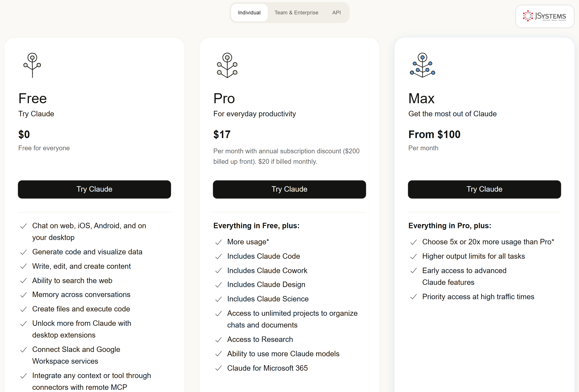Viewport: 579px width, 392px height.
Task: Open the JSystems logo badge
Action: (545, 16)
